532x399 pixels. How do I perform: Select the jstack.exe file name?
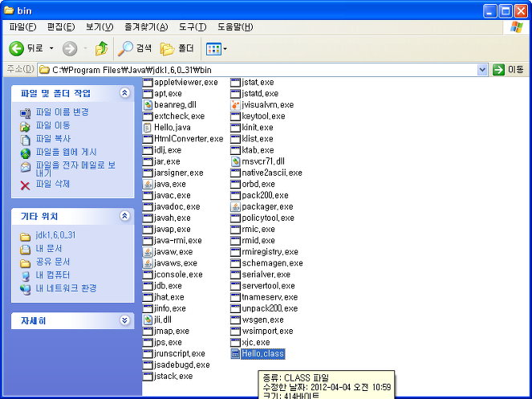(x=173, y=377)
